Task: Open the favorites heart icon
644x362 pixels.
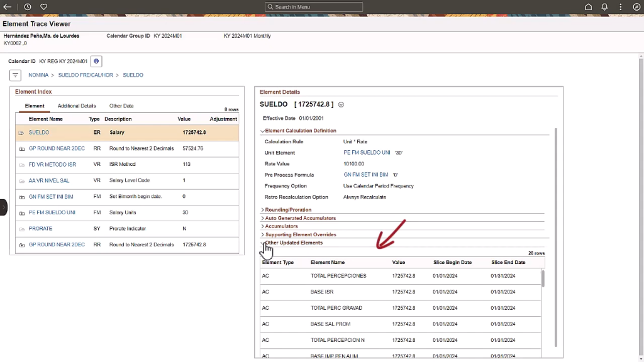Action: 43,6
